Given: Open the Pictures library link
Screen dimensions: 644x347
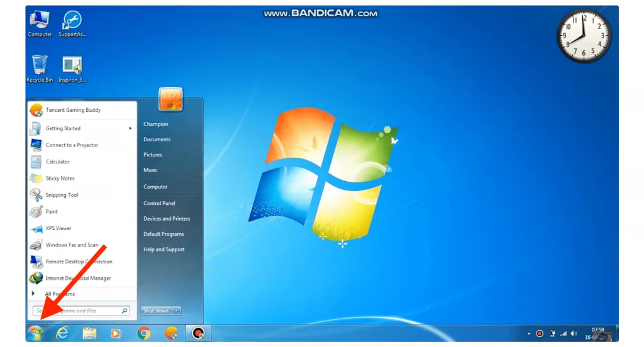Looking at the screenshot, I should [153, 155].
